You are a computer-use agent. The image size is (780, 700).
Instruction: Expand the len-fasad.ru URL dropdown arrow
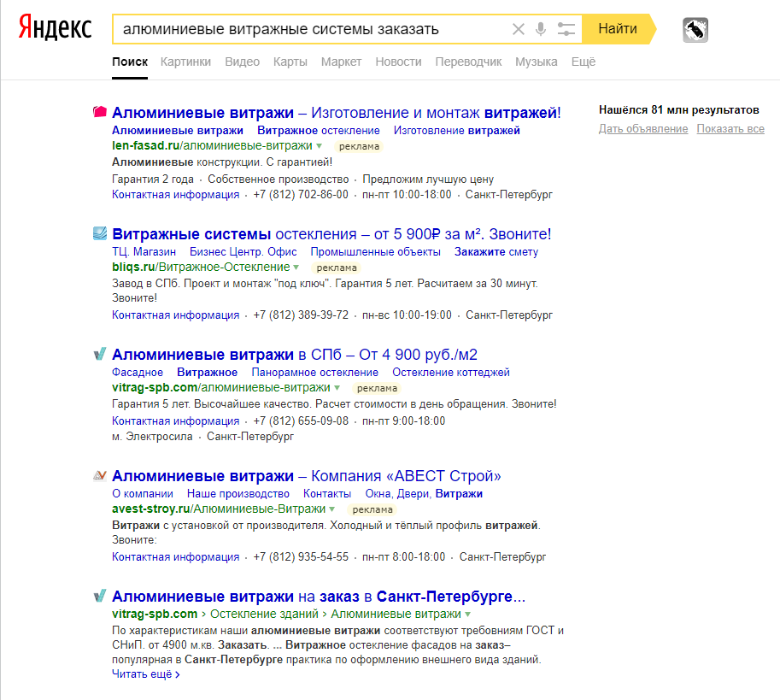pos(320,146)
